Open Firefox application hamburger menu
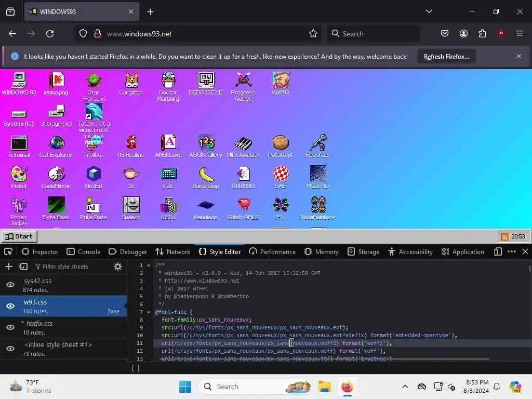 519,33
